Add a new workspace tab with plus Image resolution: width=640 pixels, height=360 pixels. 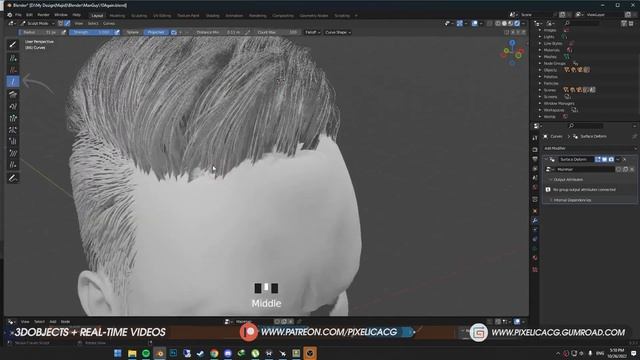pyautogui.click(x=356, y=16)
